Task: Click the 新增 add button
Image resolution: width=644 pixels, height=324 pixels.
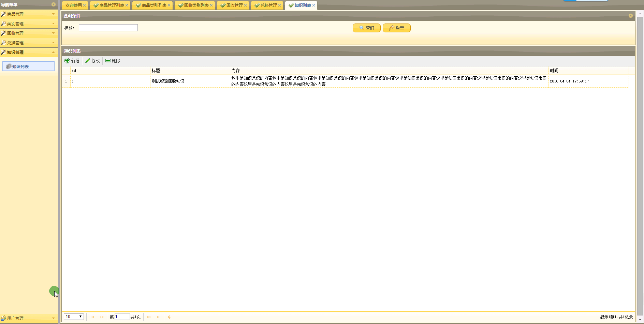Action: (72, 61)
